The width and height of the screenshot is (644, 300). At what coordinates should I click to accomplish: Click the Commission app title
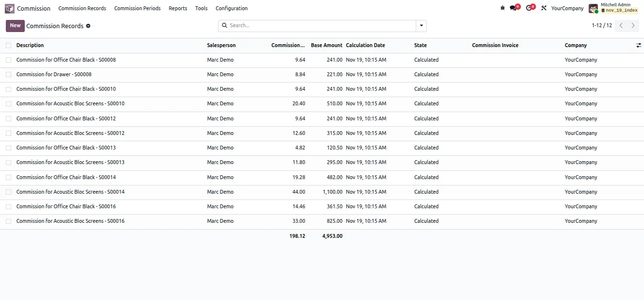(x=34, y=8)
